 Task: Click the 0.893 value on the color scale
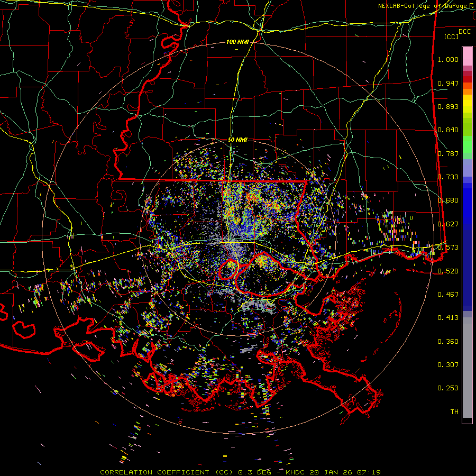point(448,106)
